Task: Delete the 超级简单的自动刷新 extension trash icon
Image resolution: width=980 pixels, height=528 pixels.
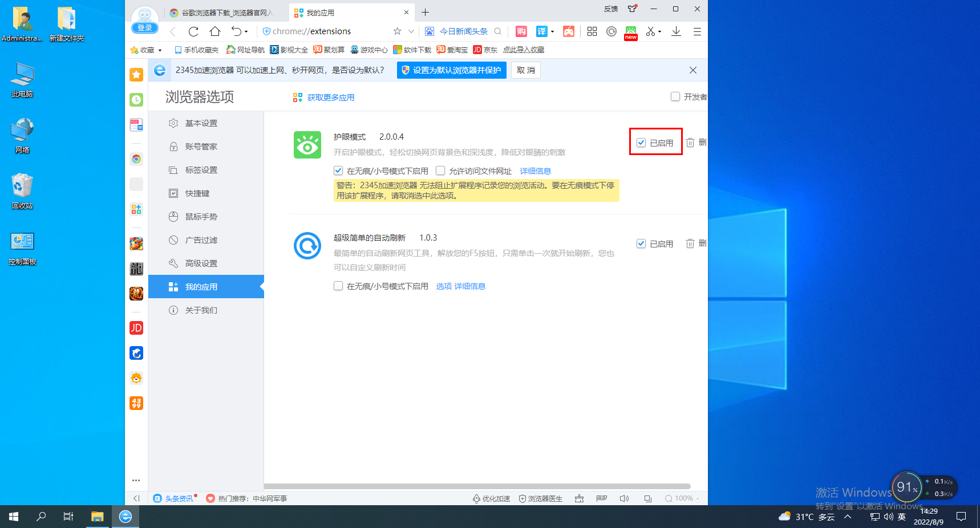Action: 690,243
